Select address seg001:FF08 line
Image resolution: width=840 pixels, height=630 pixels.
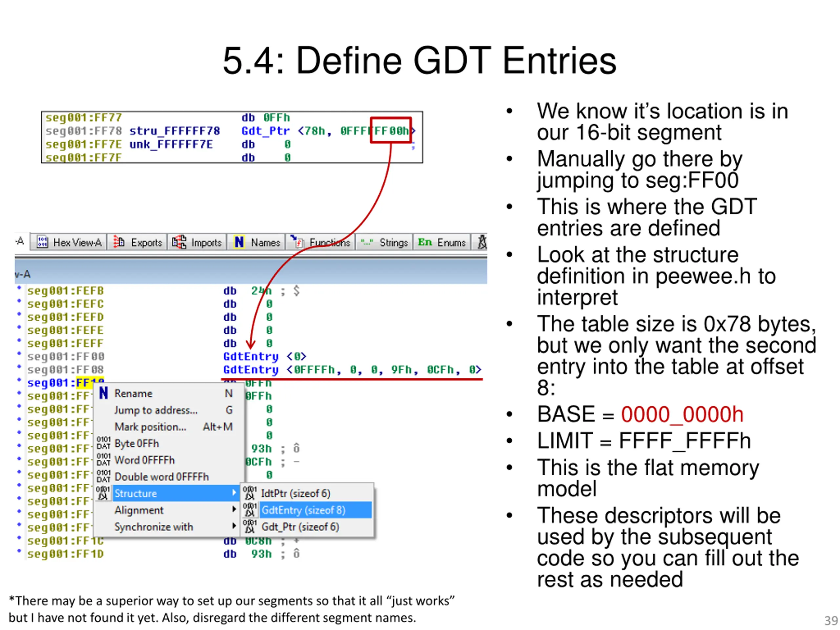pos(66,370)
